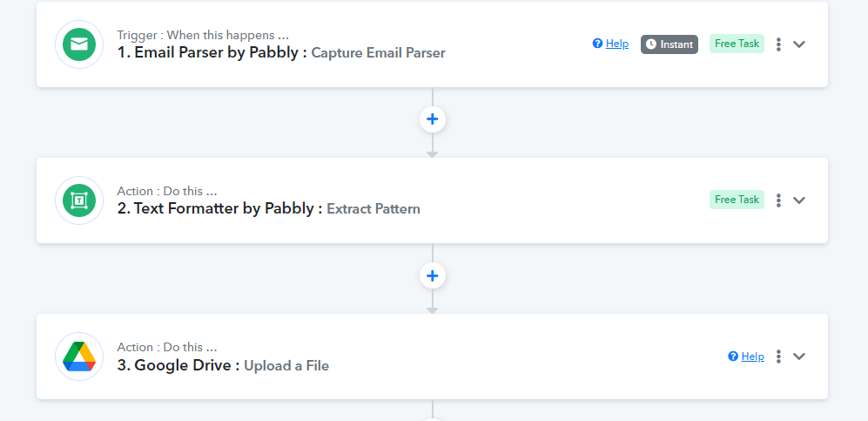Viewport: 868px width, 421px height.
Task: Expand the Google Drive action step
Action: (x=798, y=356)
